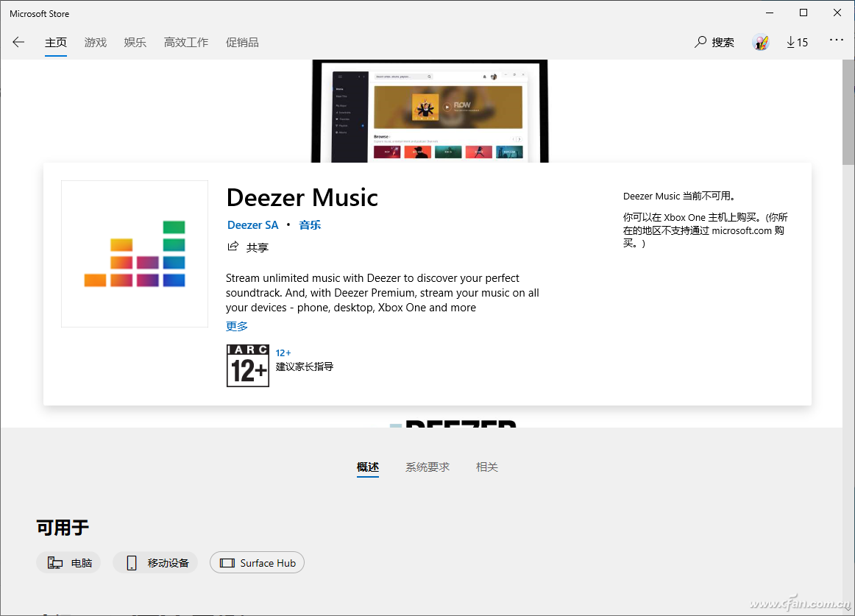The image size is (855, 616).
Task: Click the Xbox One purchase notice text
Action: click(x=706, y=230)
